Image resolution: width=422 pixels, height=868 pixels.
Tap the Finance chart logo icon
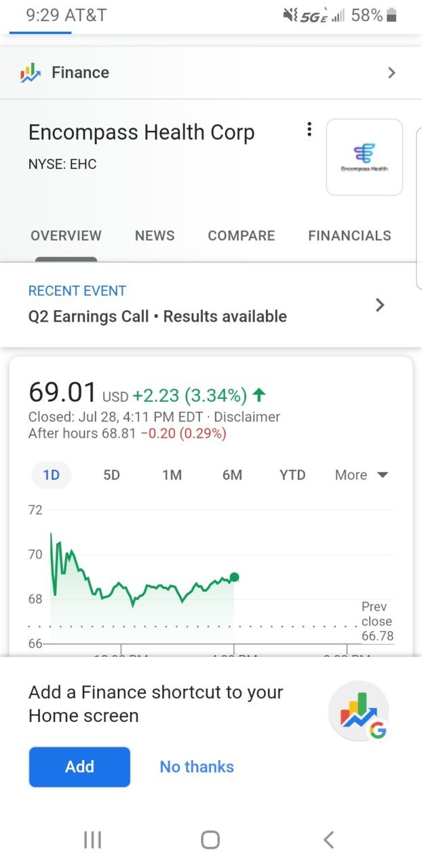[31, 73]
